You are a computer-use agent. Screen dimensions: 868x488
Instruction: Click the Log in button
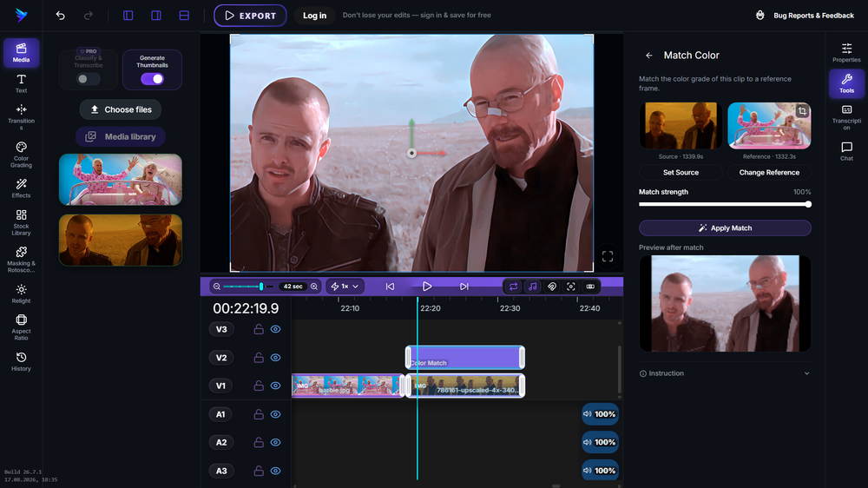[314, 16]
